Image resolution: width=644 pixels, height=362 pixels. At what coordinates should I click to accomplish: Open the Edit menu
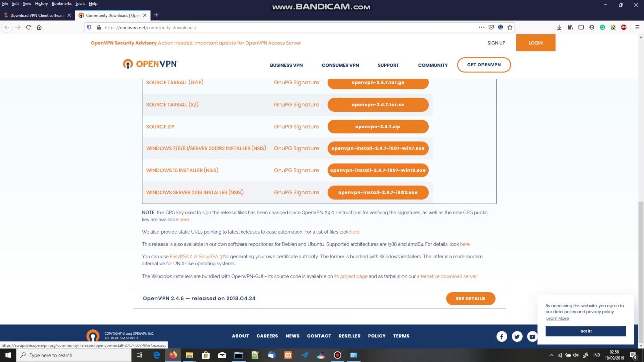tap(16, 4)
